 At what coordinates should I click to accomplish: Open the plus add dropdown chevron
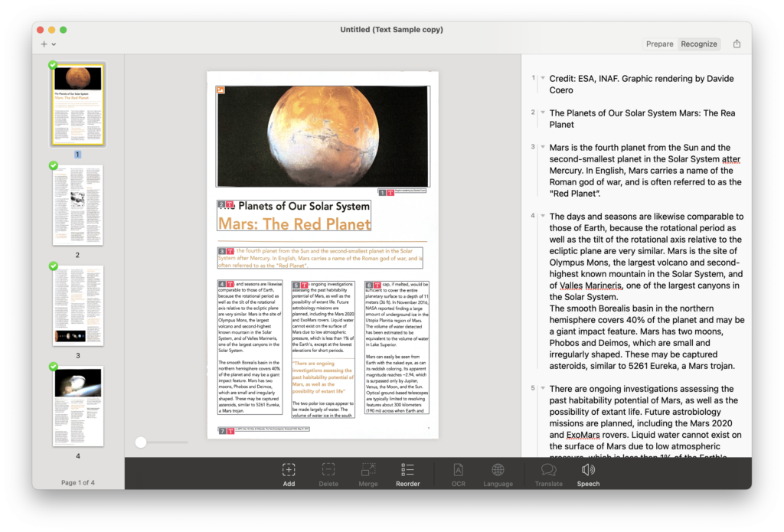click(x=54, y=44)
